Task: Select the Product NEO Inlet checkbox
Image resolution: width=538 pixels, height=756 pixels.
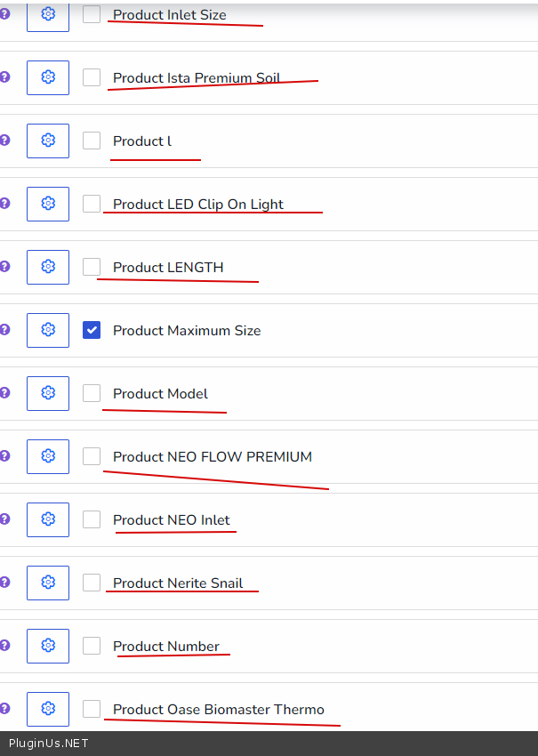Action: (x=92, y=519)
